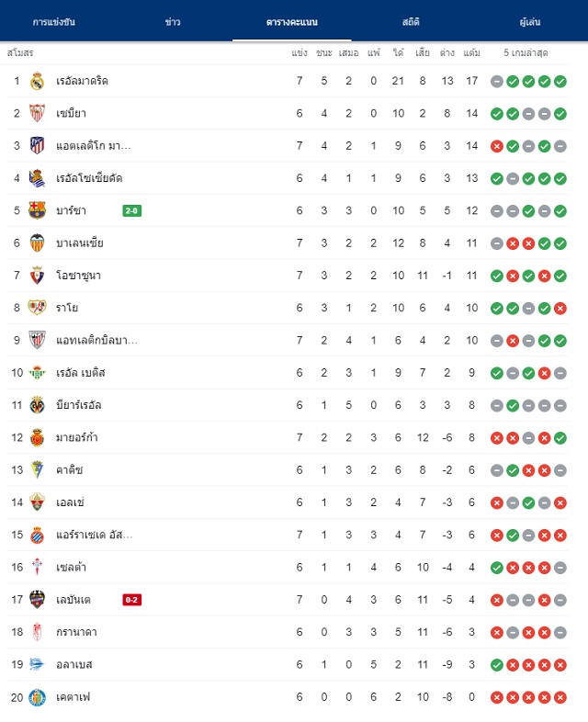This screenshot has height=722, width=588.
Task: Click the Atletico Madrid club crest
Action: coord(37,146)
